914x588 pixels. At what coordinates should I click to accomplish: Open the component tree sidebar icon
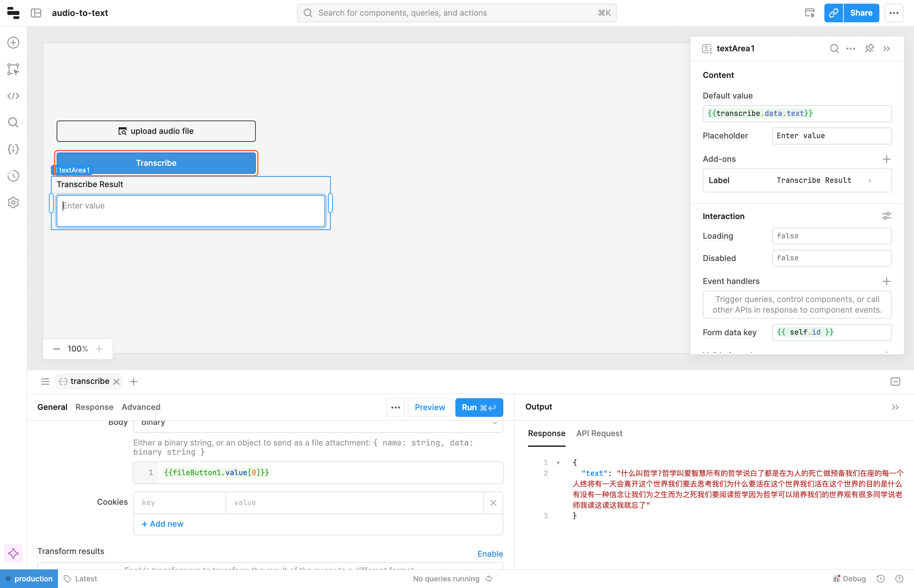(x=13, y=69)
